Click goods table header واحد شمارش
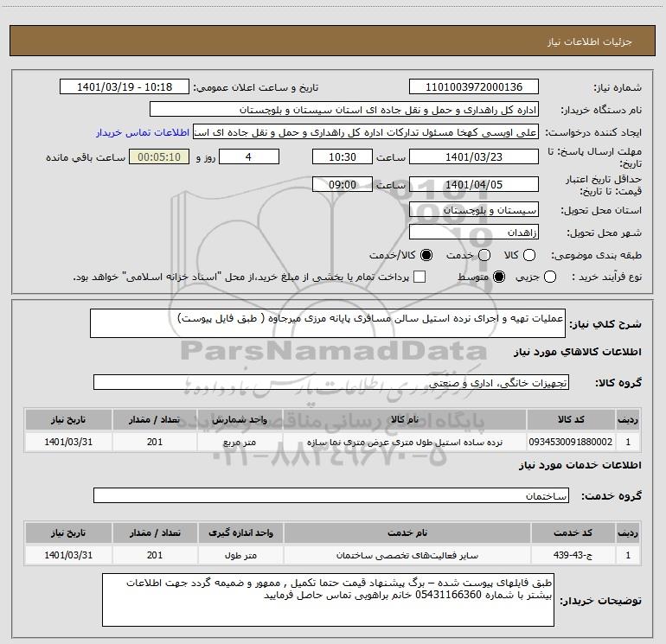This screenshot has width=666, height=644. tap(240, 420)
